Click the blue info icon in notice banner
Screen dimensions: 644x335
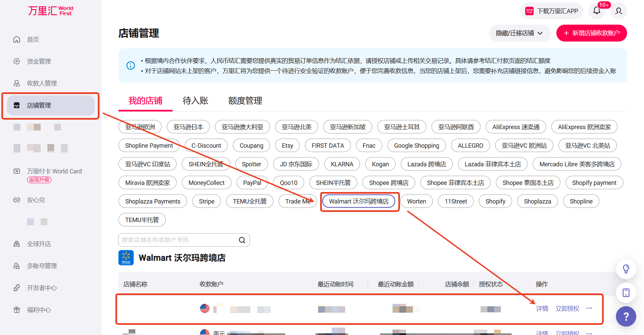click(131, 66)
